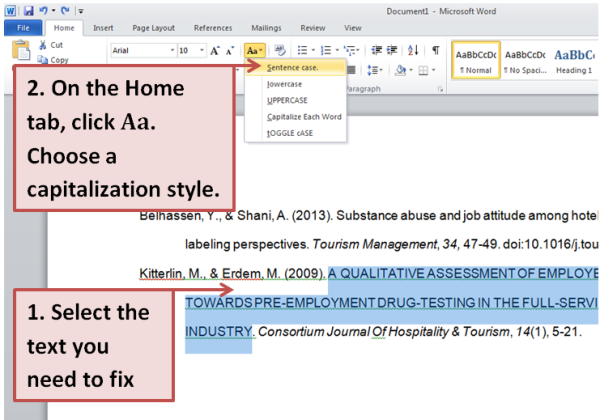Apply the No Spacing style
Image resolution: width=600 pixels, height=420 pixels.
pos(525,60)
